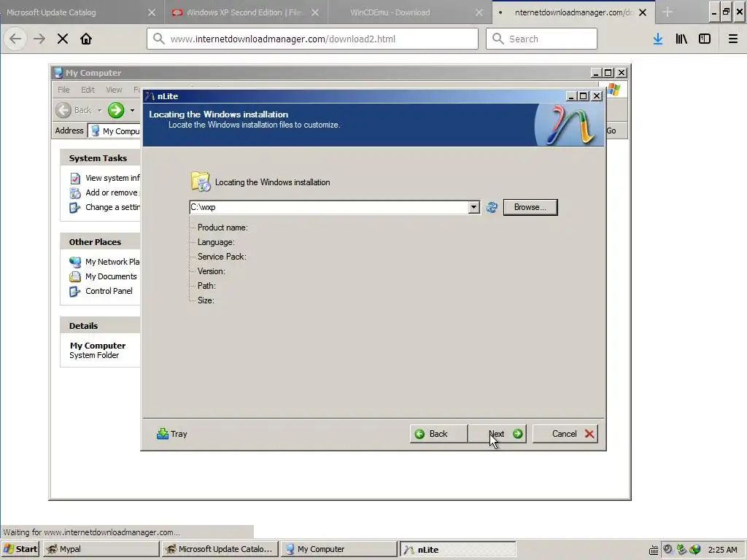This screenshot has width=747, height=560.
Task: Open the browser downloads arrow icon
Action: pyautogui.click(x=658, y=39)
